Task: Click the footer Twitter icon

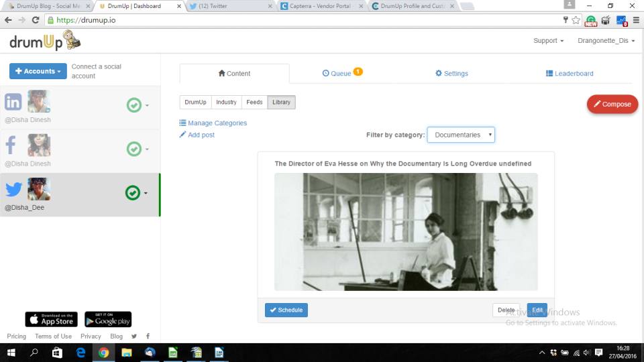Action: (134, 336)
